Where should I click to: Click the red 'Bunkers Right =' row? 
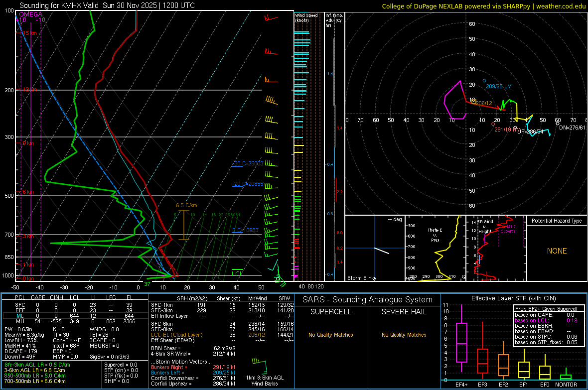tap(193, 367)
